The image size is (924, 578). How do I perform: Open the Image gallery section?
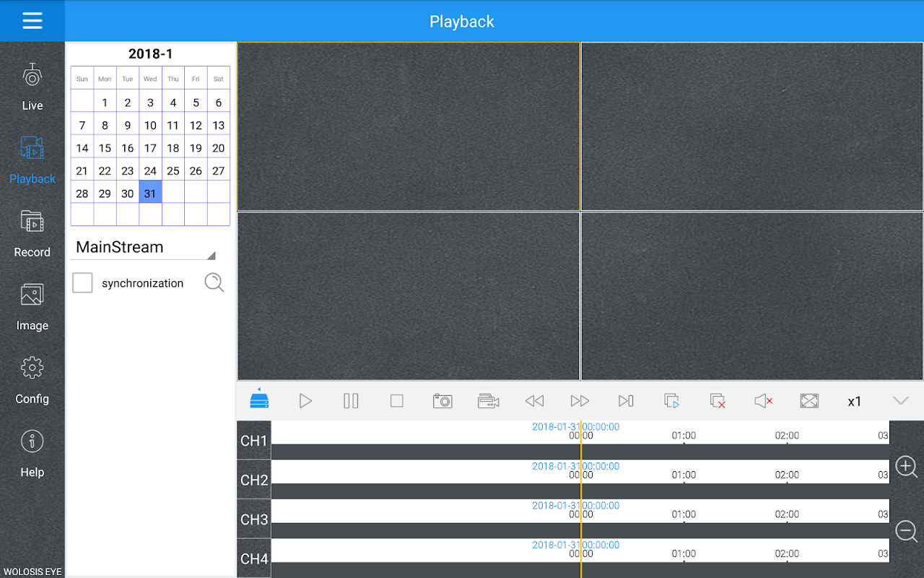(32, 307)
